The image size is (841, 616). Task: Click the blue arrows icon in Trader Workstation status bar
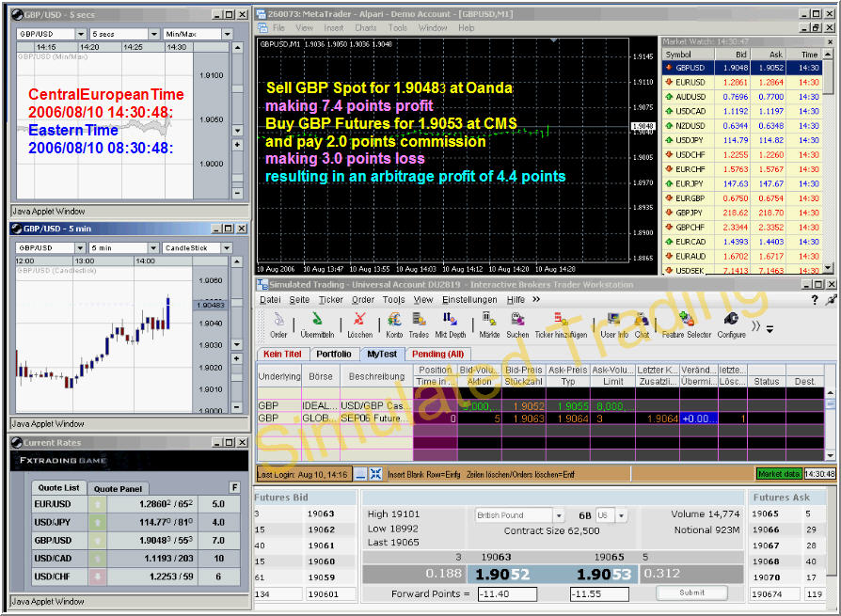[x=375, y=474]
